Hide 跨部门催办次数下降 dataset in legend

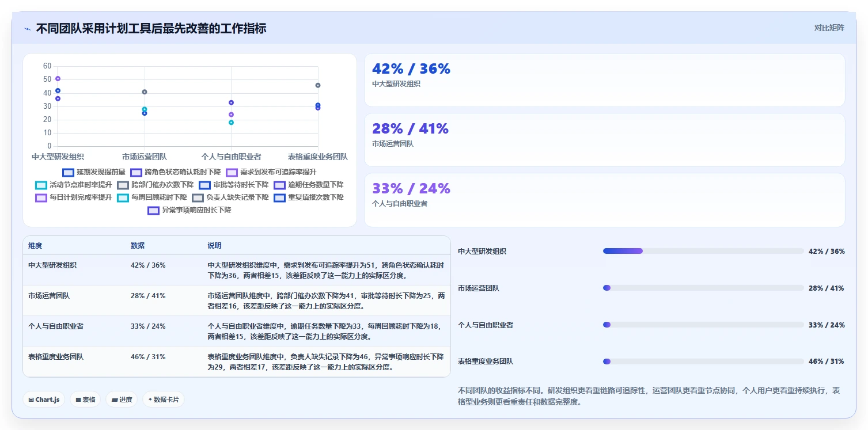click(156, 185)
